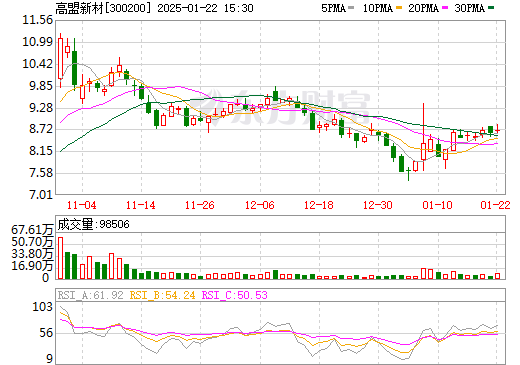
Task: Click the 33.80万 volume axis label
Action: [x=32, y=254]
